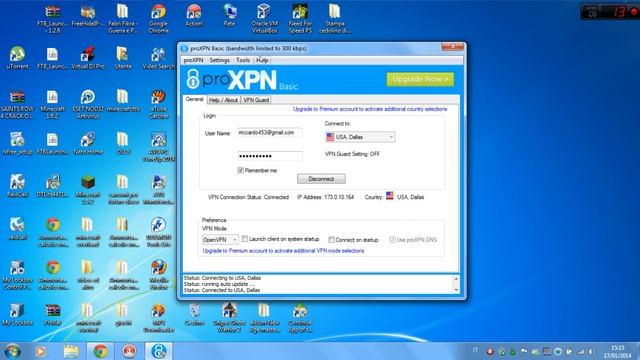
Task: Click the Disconnect button
Action: pos(321,179)
